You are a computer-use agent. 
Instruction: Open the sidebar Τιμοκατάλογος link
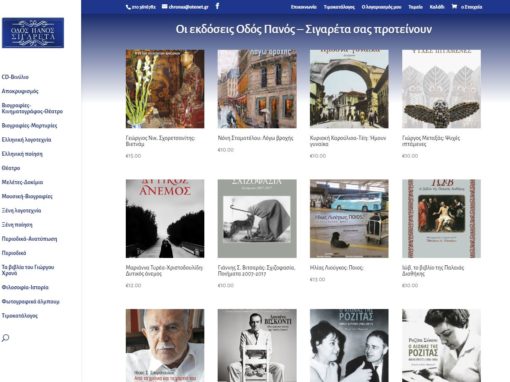coord(20,316)
